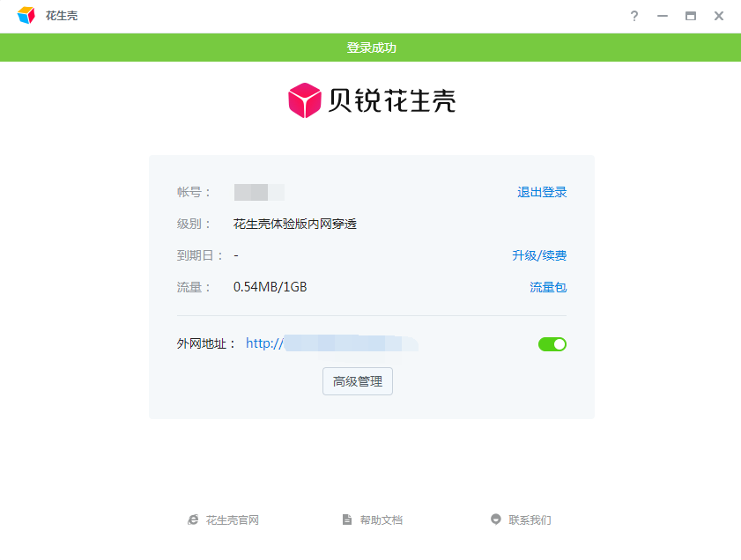Select the 花生壳体验版内网穿透 level text
The height and width of the screenshot is (560, 741).
click(295, 224)
